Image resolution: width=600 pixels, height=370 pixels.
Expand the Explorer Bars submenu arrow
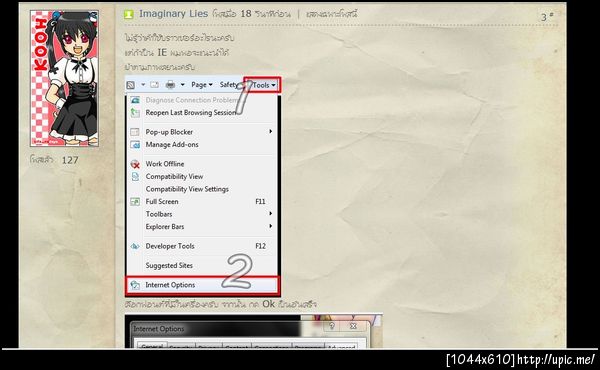click(x=271, y=226)
